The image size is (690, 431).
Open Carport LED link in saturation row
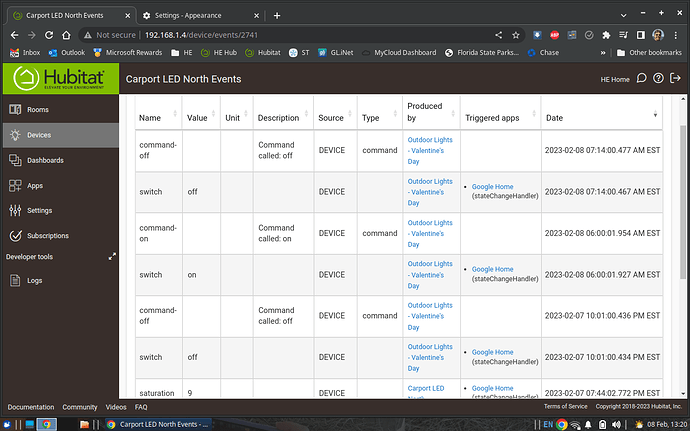[426, 388]
